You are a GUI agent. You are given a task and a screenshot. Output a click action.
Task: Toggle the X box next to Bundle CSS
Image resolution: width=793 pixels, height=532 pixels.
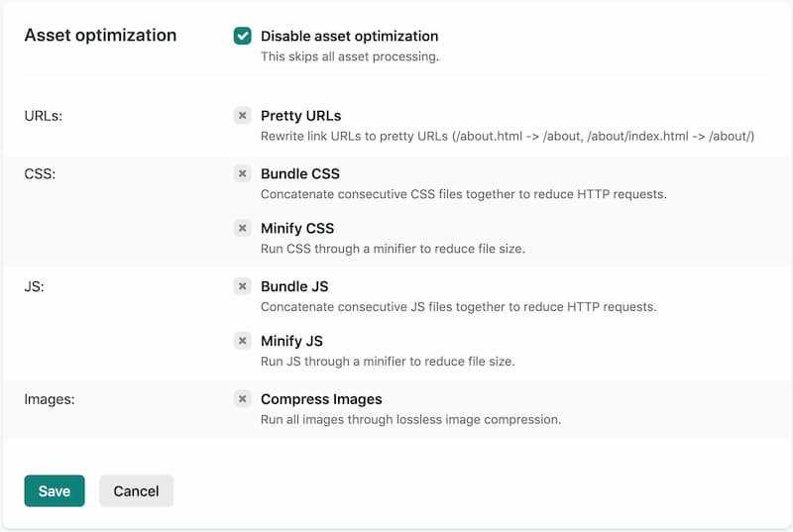point(243,173)
